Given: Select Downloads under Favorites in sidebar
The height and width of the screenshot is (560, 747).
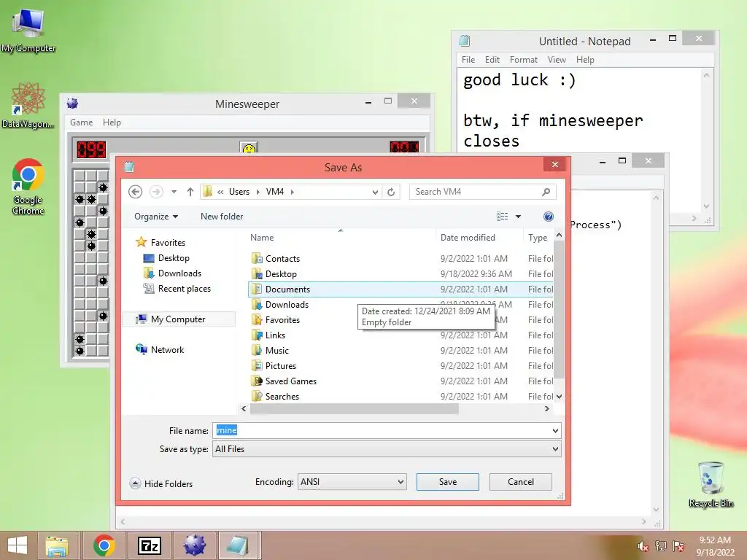Looking at the screenshot, I should pos(179,273).
